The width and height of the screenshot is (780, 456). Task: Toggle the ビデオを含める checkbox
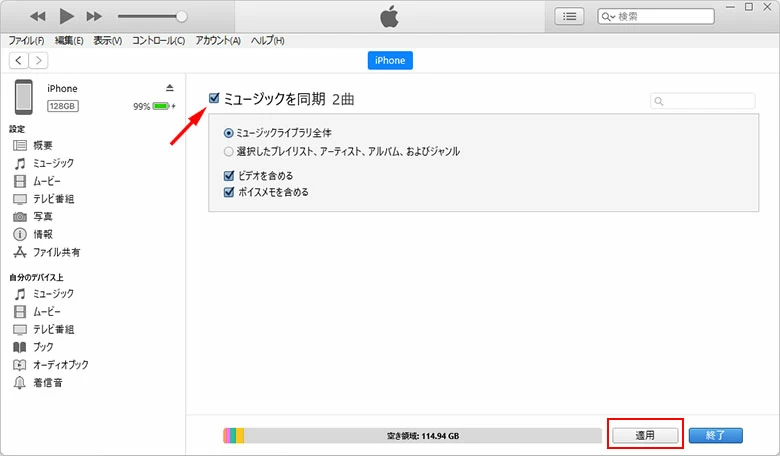(x=229, y=175)
